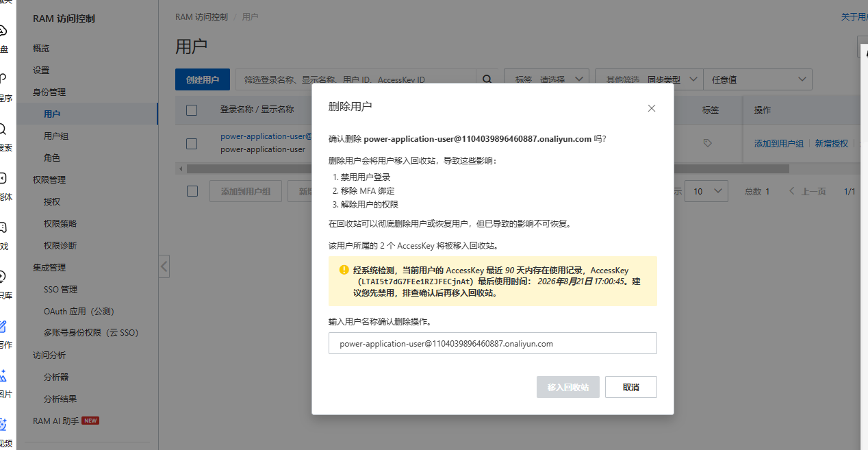Click the RAM 访问控制 sidebar title
This screenshot has width=868, height=450.
64,18
